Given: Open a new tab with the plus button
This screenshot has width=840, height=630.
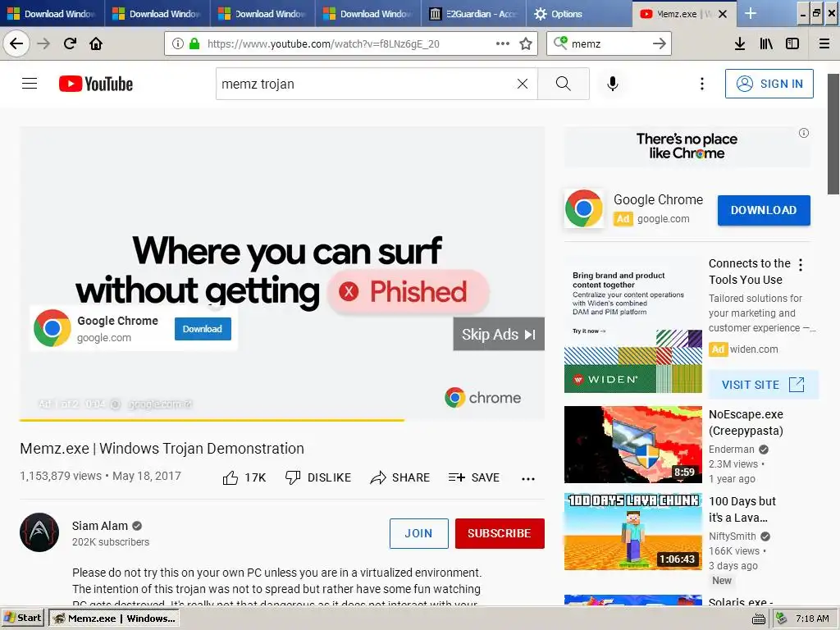Looking at the screenshot, I should coord(751,13).
